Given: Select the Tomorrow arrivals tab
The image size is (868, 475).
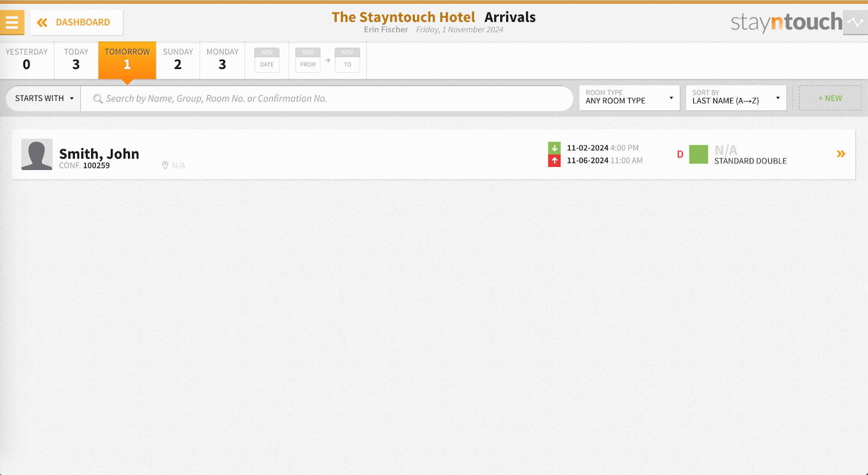Looking at the screenshot, I should [127, 60].
